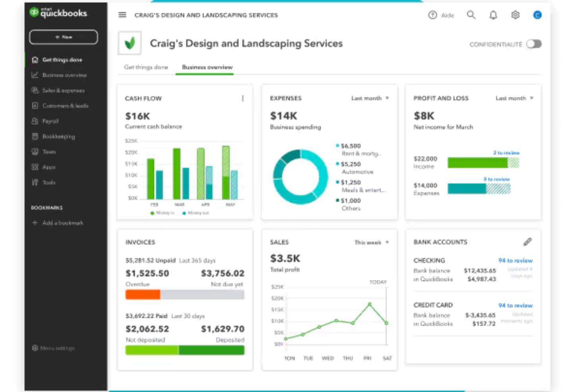
Task: Click Bookkeeping sidebar icon
Action: (x=35, y=136)
